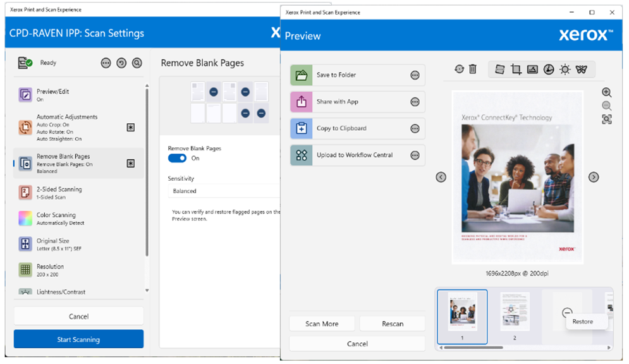Open more options for Share with App
This screenshot has width=629, height=364.
[x=415, y=102]
